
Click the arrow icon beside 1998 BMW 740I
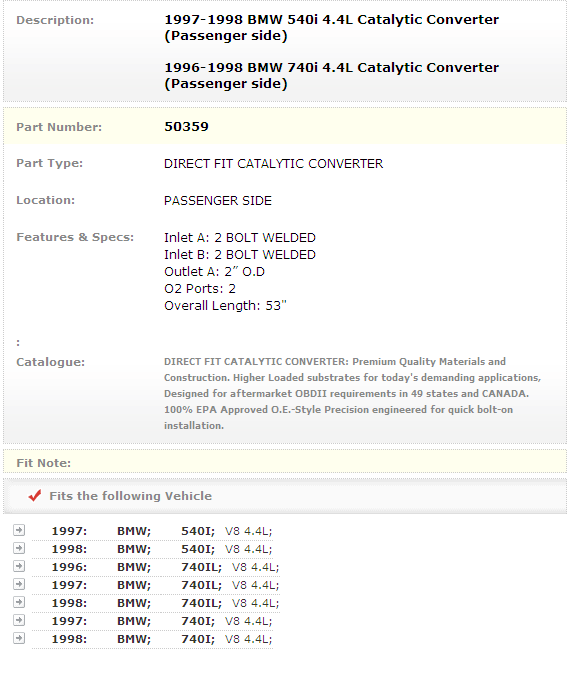(x=19, y=638)
